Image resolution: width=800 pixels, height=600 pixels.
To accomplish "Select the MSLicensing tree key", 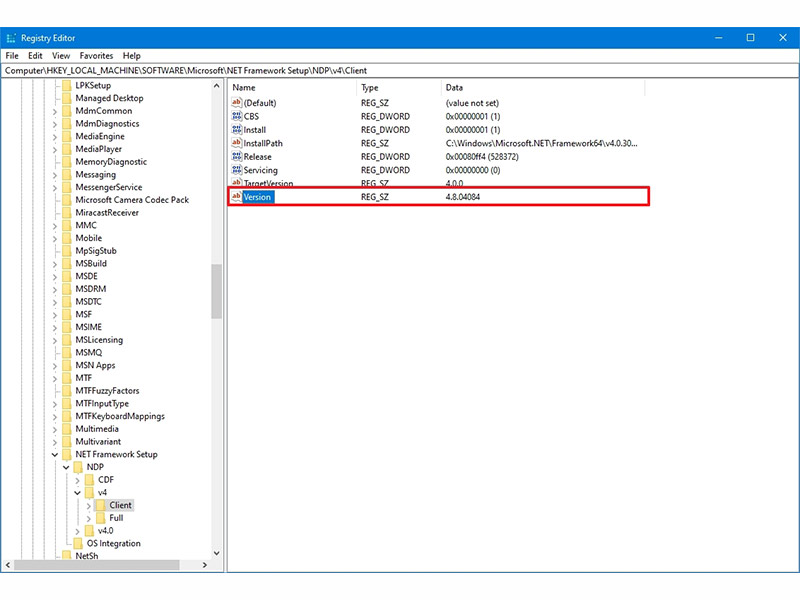I will coord(99,340).
